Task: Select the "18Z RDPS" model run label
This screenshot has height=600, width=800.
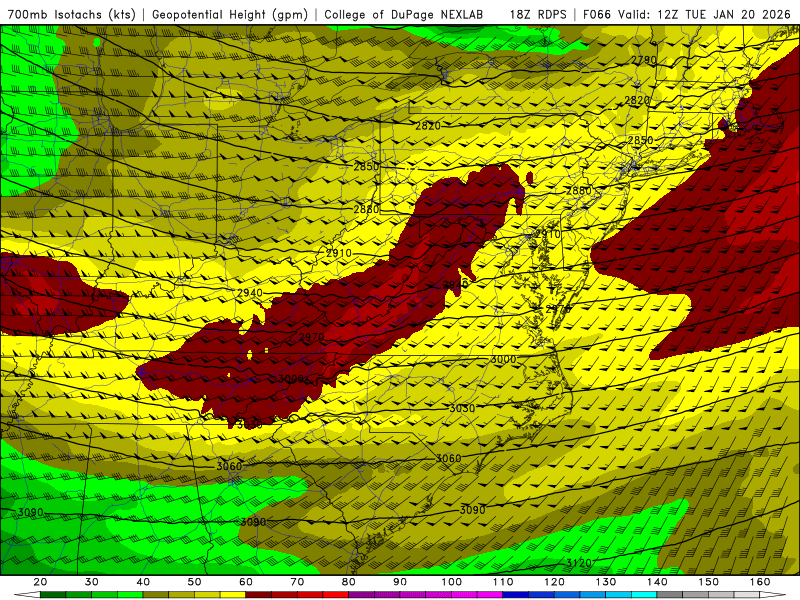Action: 538,14
